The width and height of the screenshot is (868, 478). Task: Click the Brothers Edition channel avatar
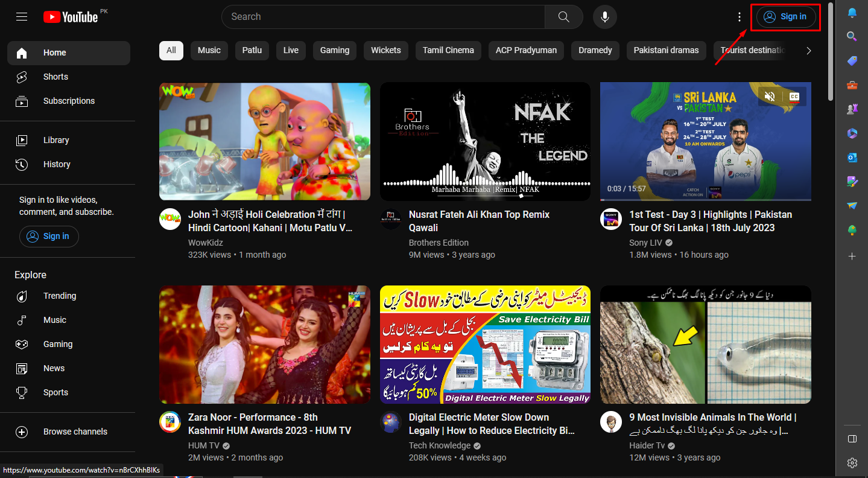(391, 219)
